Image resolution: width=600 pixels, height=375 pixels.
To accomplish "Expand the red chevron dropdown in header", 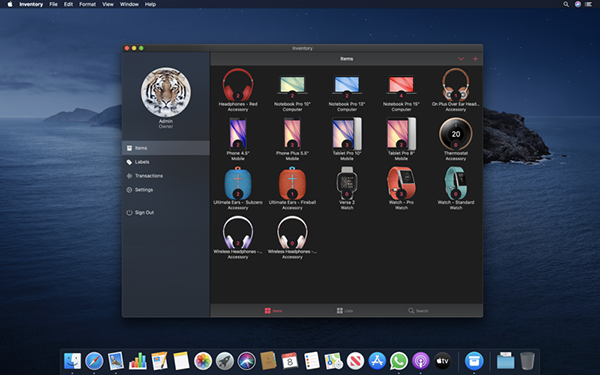I will [461, 59].
